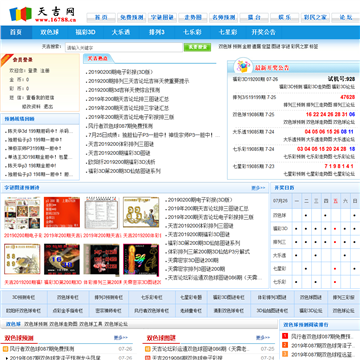Click 双色球 numbers 16 22 24 26 28 31
Image resolution: width=360 pixels, height=360 pixels.
[x=326, y=114]
